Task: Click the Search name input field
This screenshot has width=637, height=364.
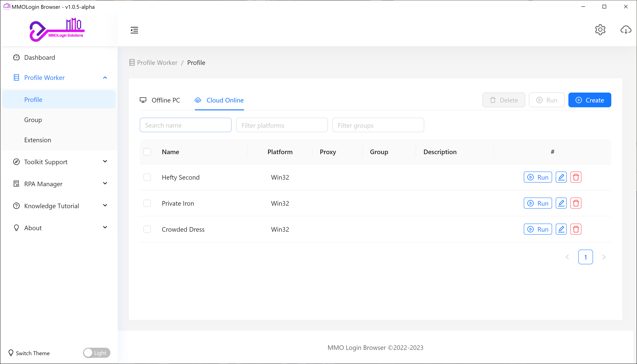Action: coord(185,125)
